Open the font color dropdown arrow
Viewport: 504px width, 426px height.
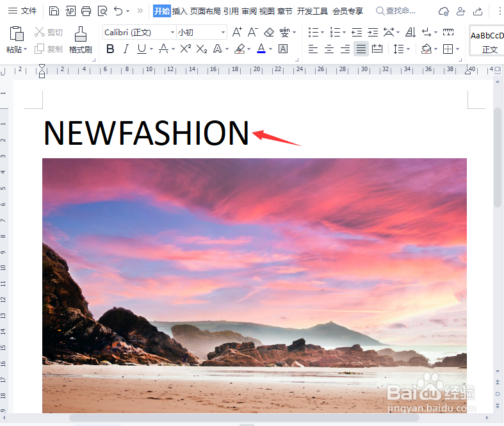[271, 49]
